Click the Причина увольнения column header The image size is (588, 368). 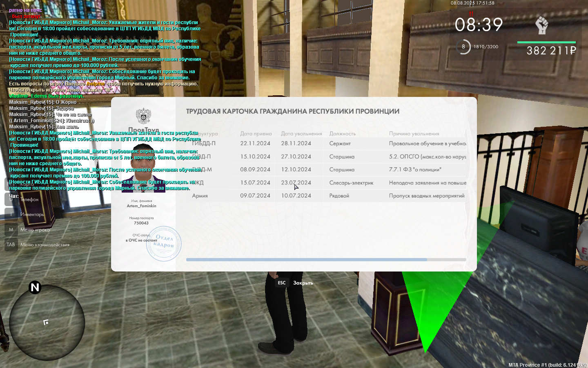click(414, 134)
